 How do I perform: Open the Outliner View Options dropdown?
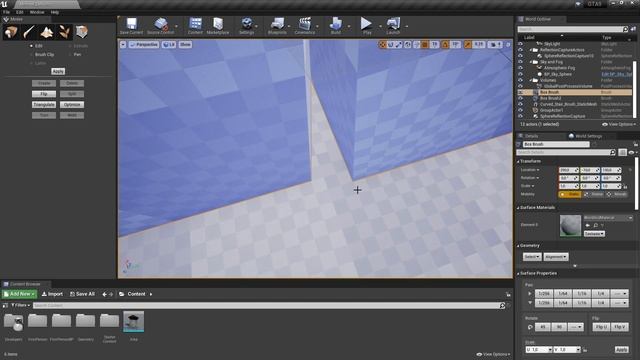click(x=619, y=124)
